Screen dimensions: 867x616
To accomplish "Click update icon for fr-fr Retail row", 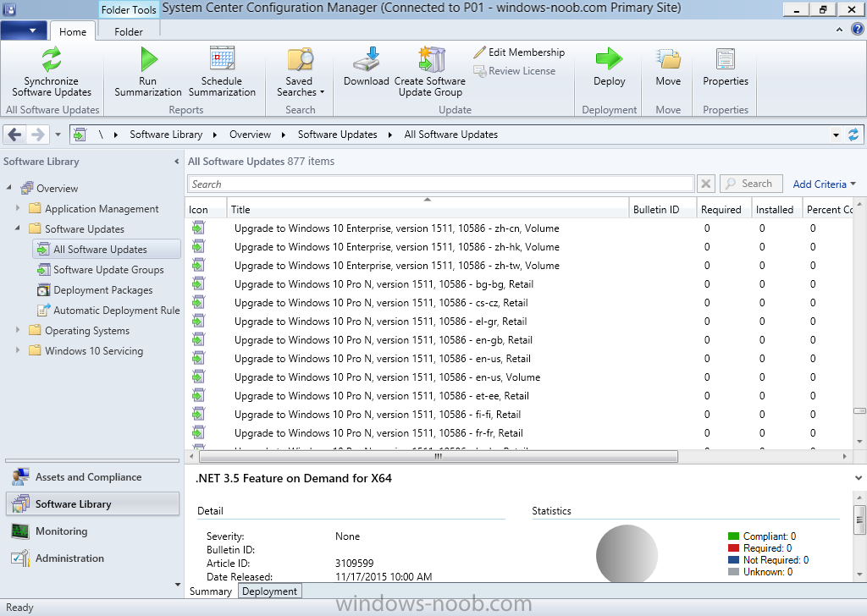I will tap(198, 432).
